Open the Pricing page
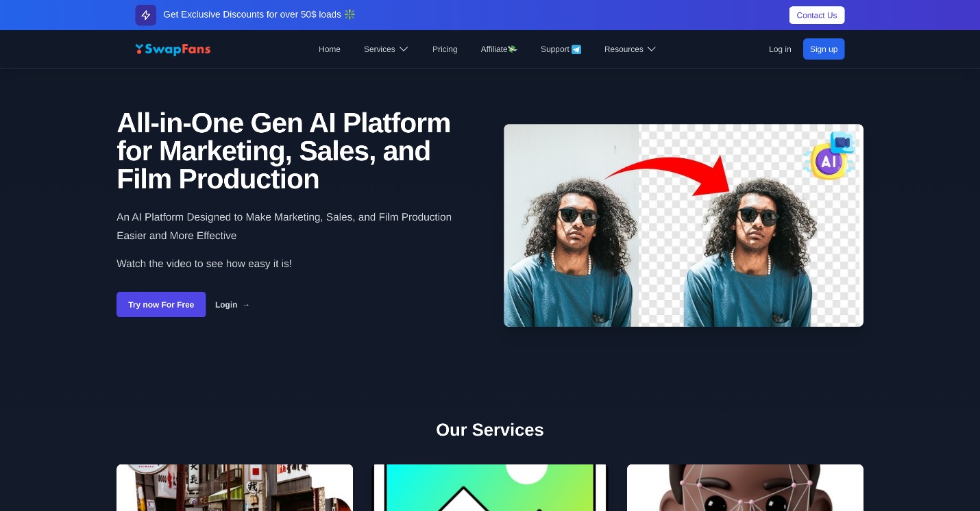The width and height of the screenshot is (980, 511). (x=445, y=49)
